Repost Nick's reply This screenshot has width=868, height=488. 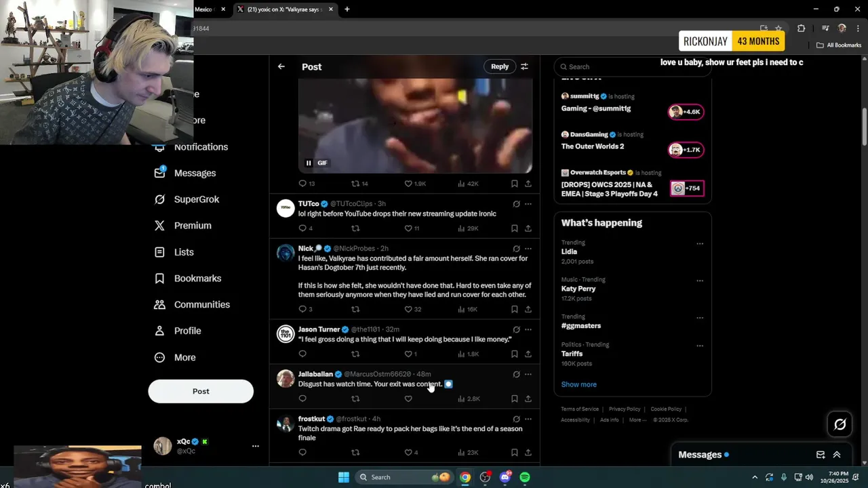click(355, 309)
